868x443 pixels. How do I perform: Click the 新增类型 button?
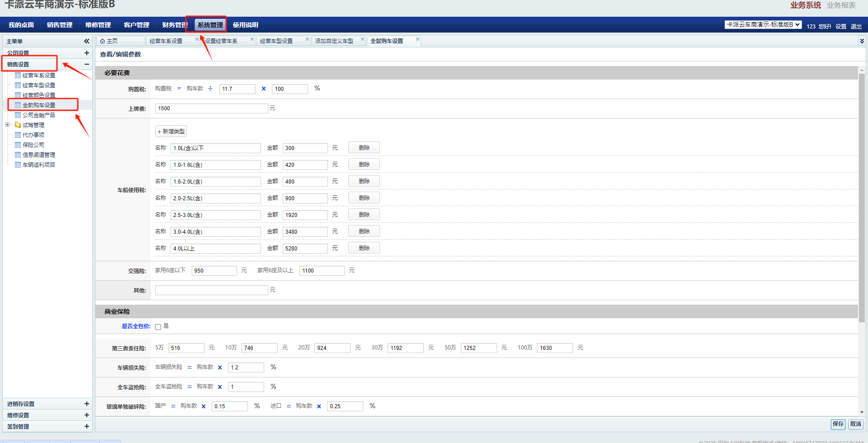pyautogui.click(x=171, y=132)
